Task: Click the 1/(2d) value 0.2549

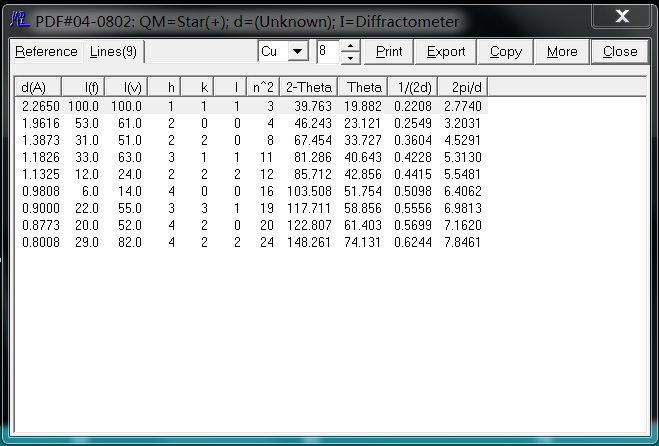Action: [413, 124]
